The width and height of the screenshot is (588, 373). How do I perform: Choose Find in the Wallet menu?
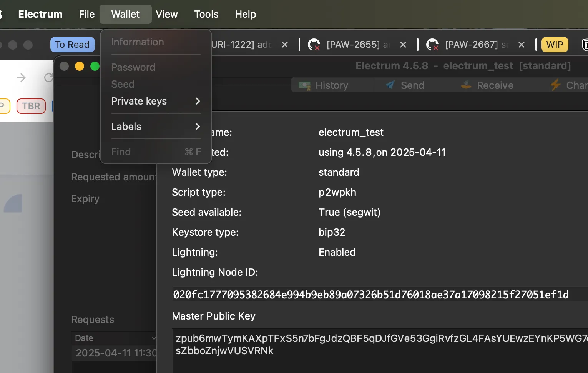click(156, 152)
